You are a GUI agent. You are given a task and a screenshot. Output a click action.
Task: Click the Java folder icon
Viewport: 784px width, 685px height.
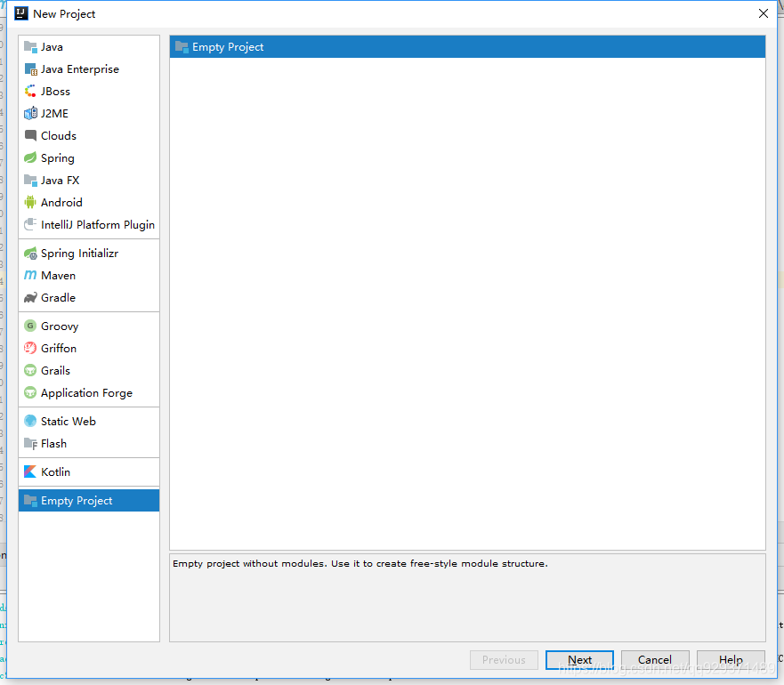point(30,47)
